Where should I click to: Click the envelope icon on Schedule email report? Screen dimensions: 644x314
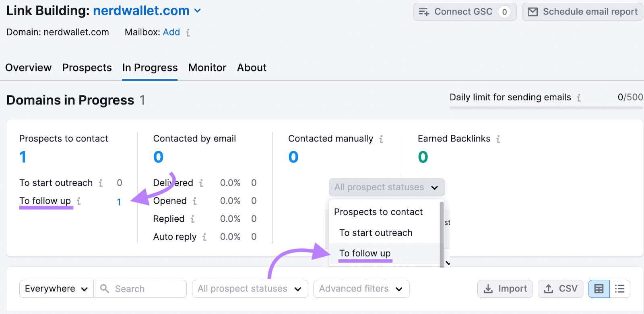coord(533,12)
